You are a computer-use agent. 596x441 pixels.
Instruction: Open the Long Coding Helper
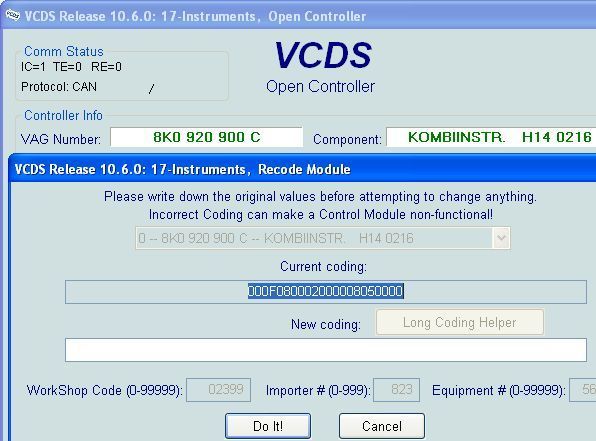point(460,322)
